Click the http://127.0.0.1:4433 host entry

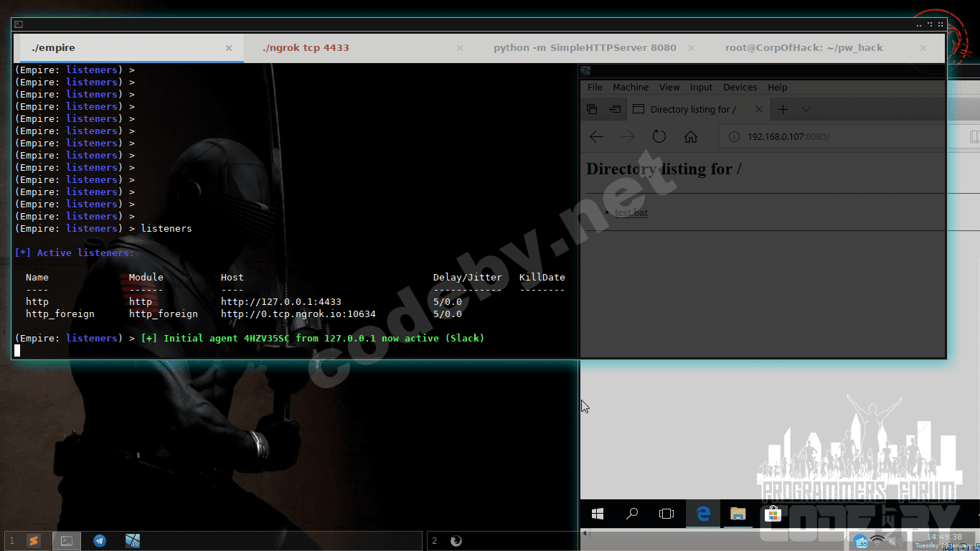[x=281, y=302]
